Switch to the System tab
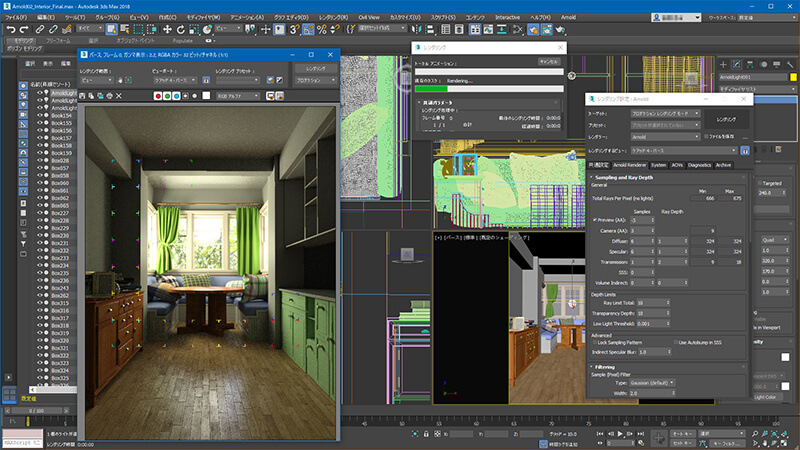800x450 pixels. [x=658, y=165]
